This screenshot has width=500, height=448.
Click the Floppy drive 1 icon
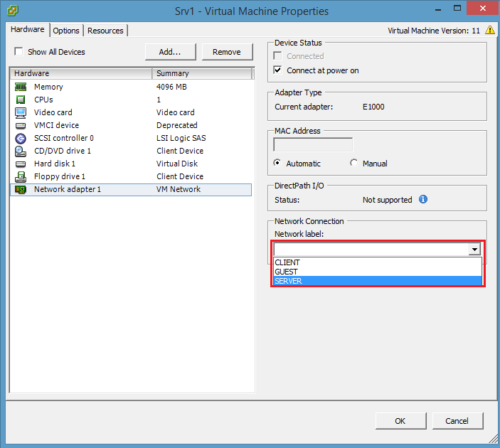click(21, 176)
